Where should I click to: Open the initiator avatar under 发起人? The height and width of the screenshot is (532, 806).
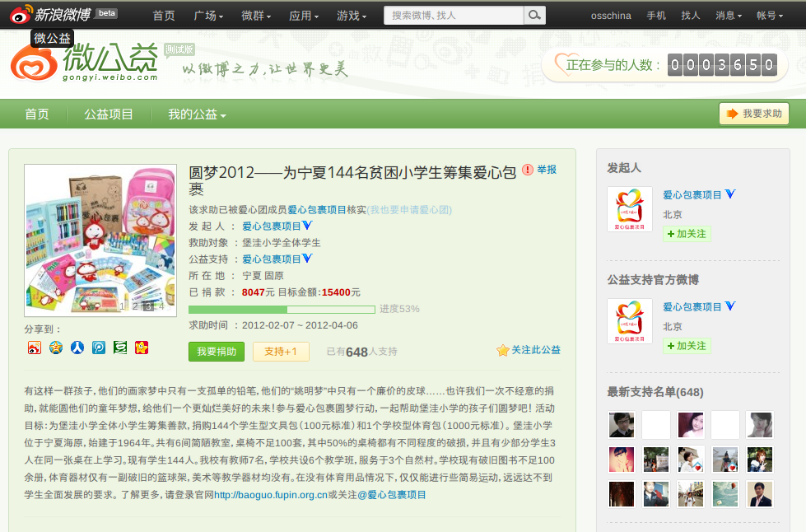coord(630,209)
